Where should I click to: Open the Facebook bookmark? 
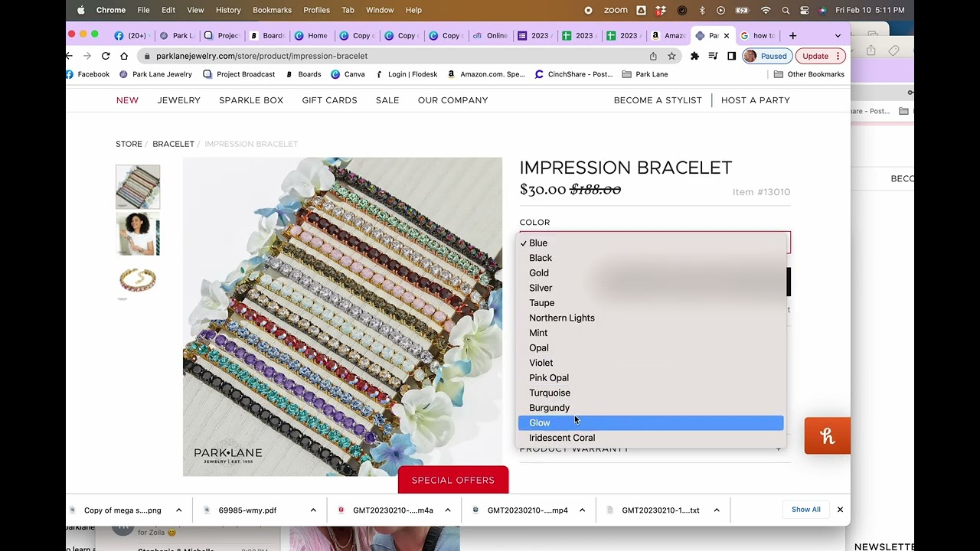point(88,74)
